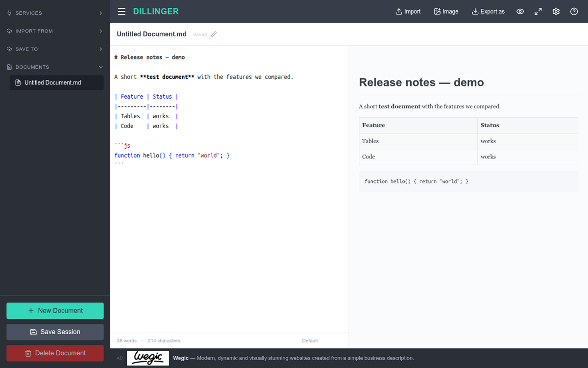Image resolution: width=588 pixels, height=368 pixels.
Task: Click the function hello() editor line
Action: tap(172, 156)
